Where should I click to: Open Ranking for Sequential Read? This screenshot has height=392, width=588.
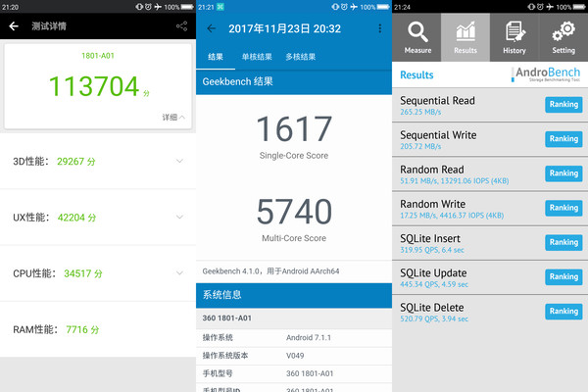pos(563,104)
